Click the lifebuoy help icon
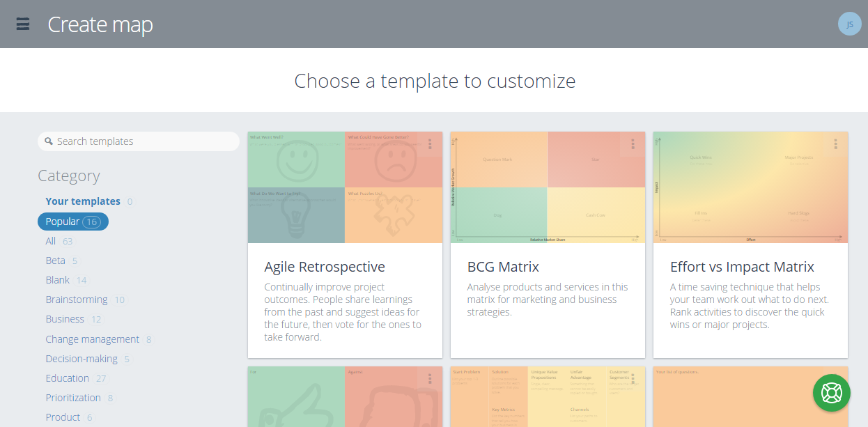868x427 pixels. tap(831, 392)
